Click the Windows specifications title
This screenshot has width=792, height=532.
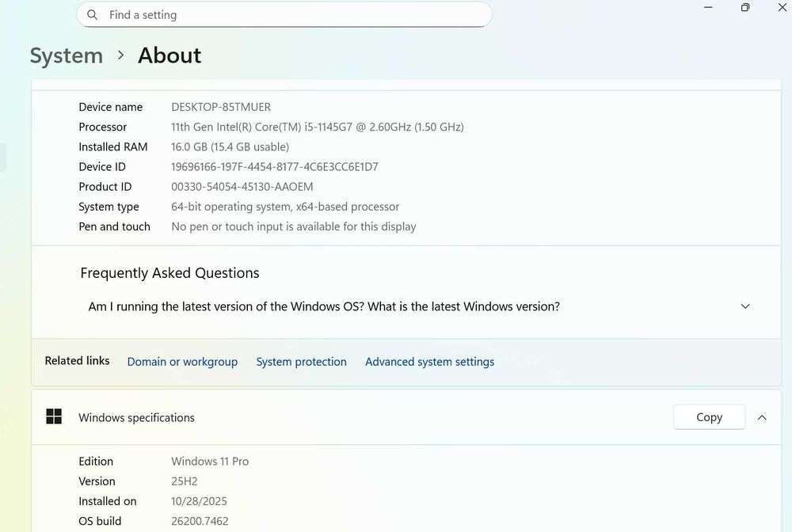point(136,417)
